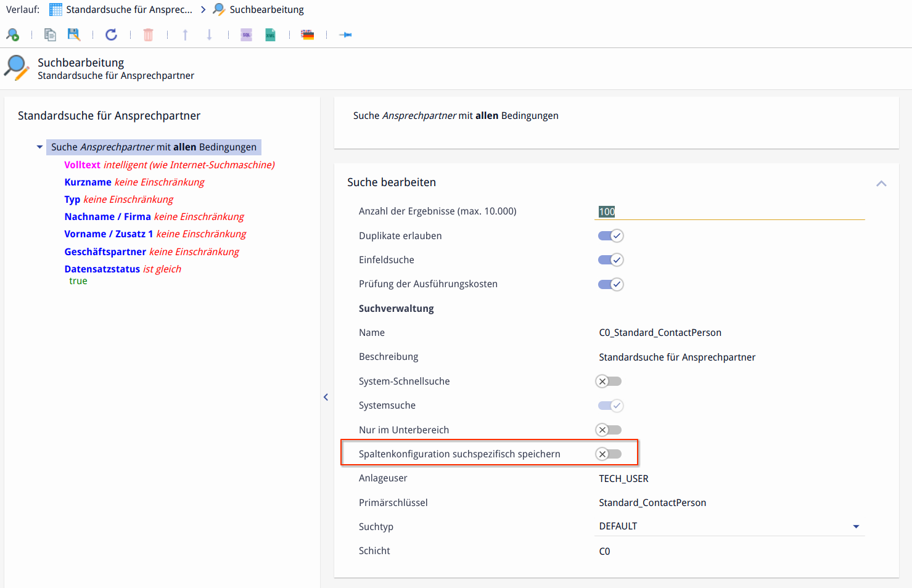The height and width of the screenshot is (588, 912).
Task: Click the blue pin icon in toolbar
Action: (x=345, y=35)
